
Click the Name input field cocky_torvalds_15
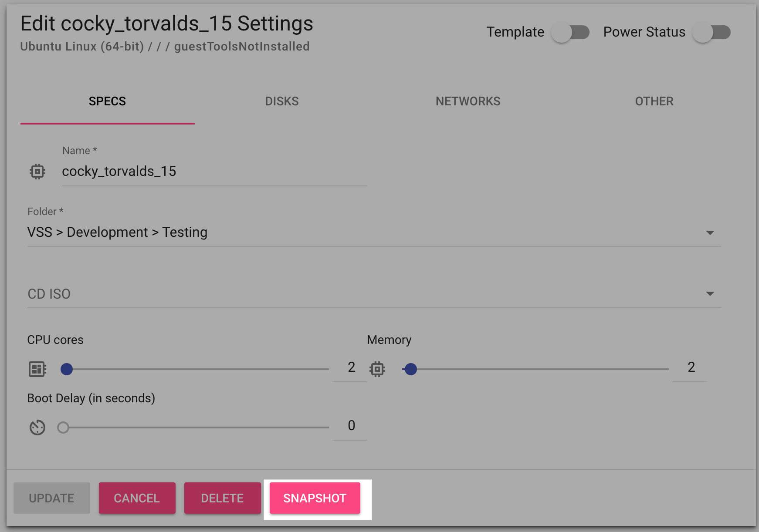point(214,172)
